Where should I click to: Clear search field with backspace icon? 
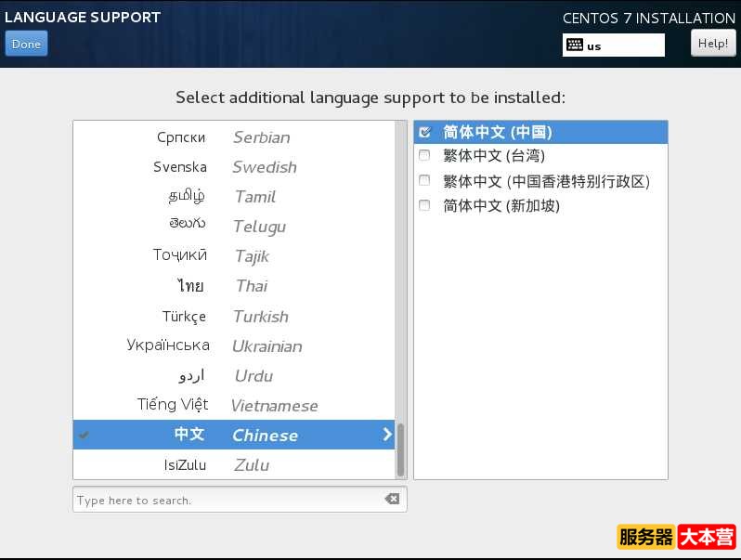[x=392, y=499]
